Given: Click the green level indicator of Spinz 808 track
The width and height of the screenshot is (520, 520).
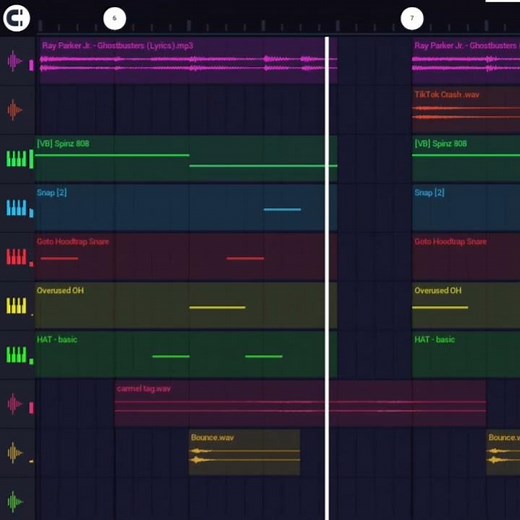Looking at the screenshot, I should pyautogui.click(x=31, y=159).
